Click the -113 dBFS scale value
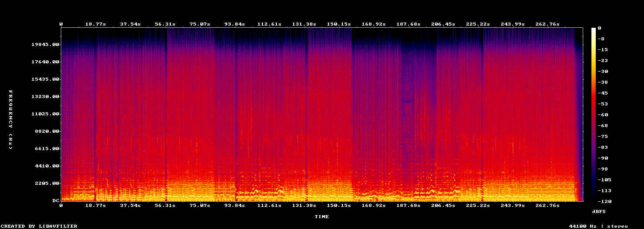This screenshot has height=229, width=644. tap(604, 191)
